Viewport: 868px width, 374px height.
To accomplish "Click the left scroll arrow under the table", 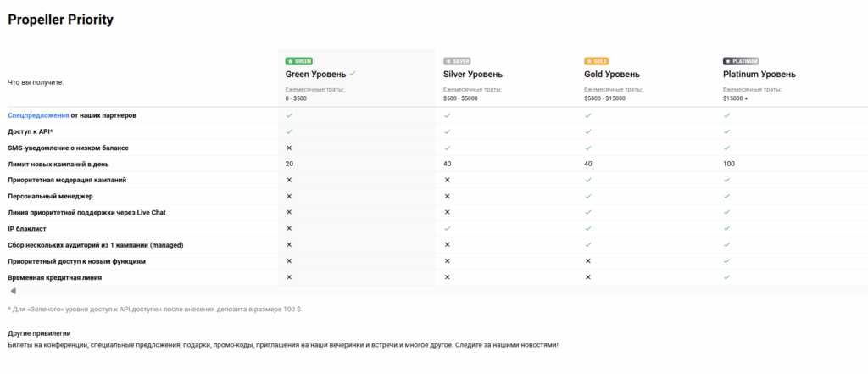I will point(13,291).
